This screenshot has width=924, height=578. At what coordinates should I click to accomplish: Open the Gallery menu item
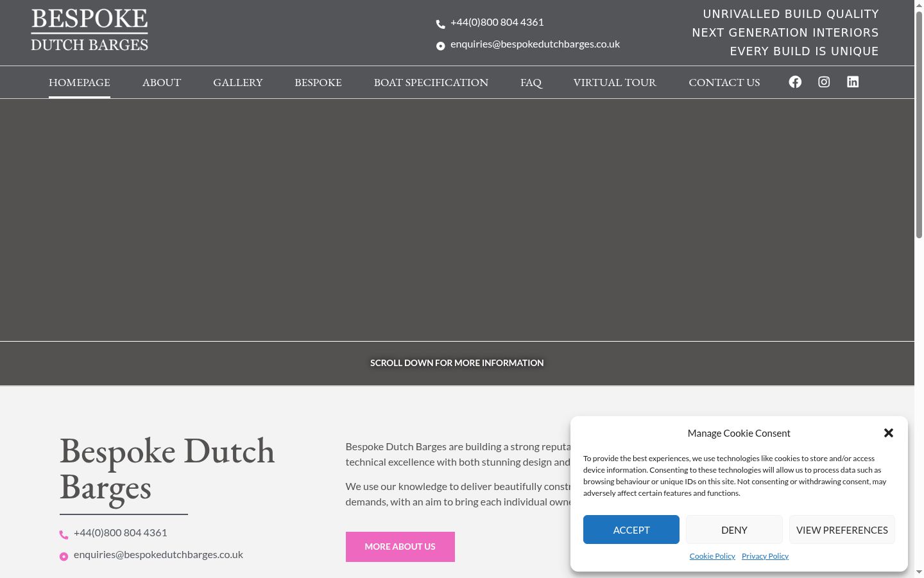coord(238,82)
